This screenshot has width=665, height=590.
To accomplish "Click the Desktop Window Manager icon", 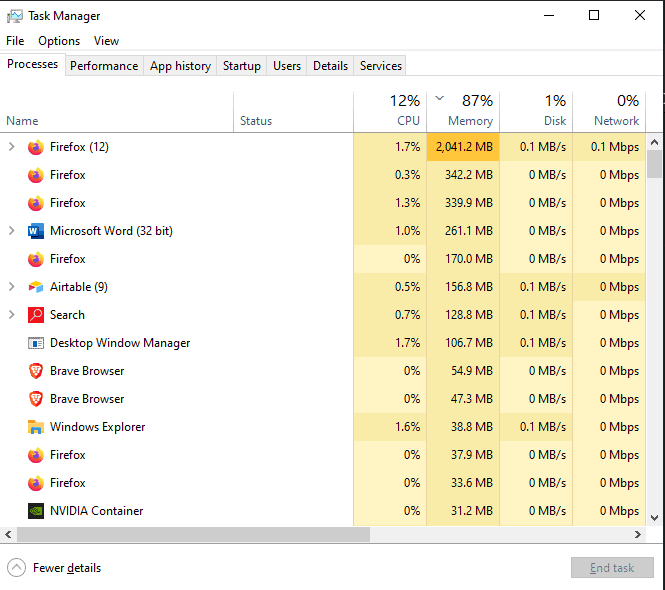I will (x=36, y=343).
